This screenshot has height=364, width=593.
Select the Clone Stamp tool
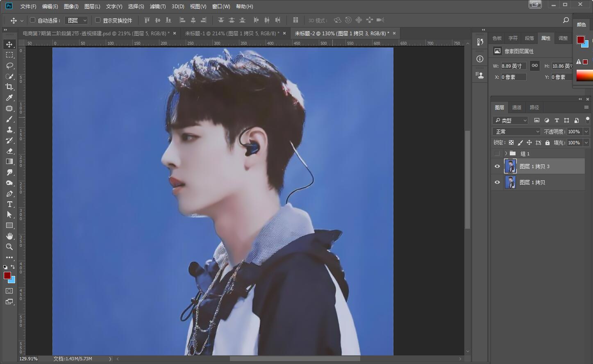pyautogui.click(x=9, y=130)
